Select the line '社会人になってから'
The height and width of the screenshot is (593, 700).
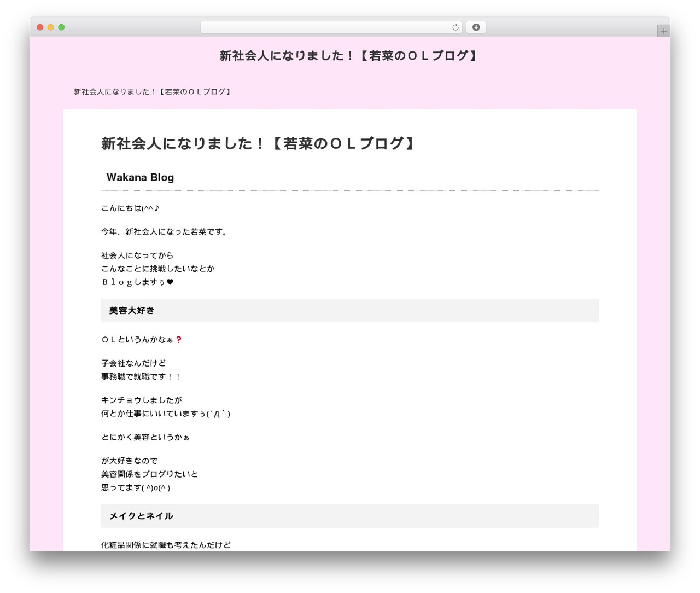[x=137, y=255]
